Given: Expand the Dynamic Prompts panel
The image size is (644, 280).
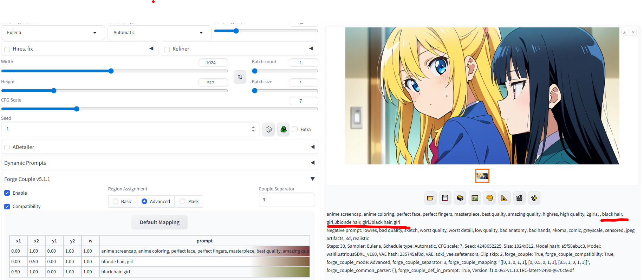Looking at the screenshot, I should 160,163.
